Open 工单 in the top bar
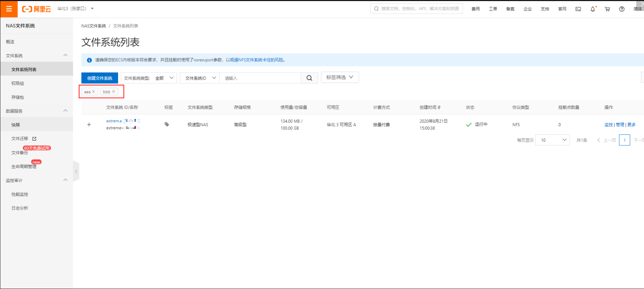This screenshot has height=289, width=644. (x=493, y=9)
